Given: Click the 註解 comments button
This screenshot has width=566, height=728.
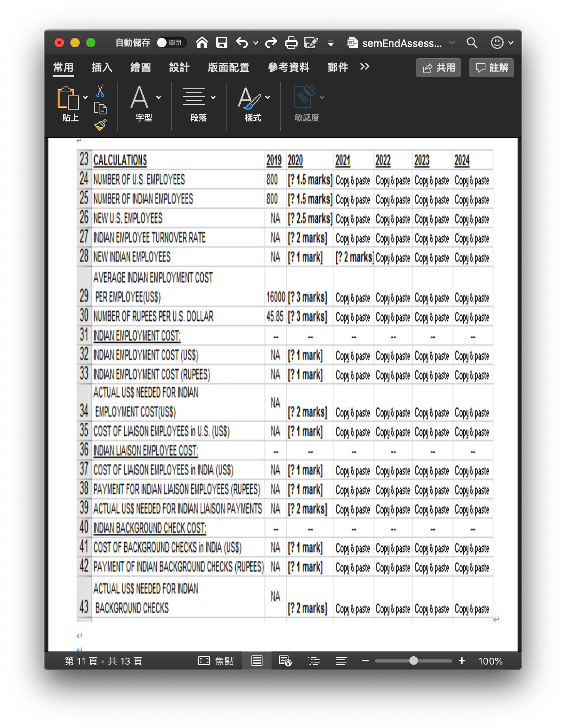Looking at the screenshot, I should pyautogui.click(x=491, y=68).
